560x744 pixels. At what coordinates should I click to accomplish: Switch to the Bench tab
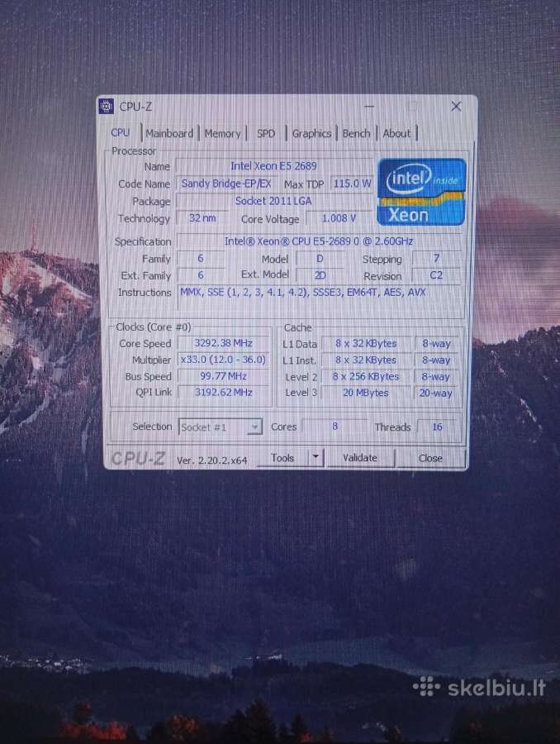(x=356, y=134)
